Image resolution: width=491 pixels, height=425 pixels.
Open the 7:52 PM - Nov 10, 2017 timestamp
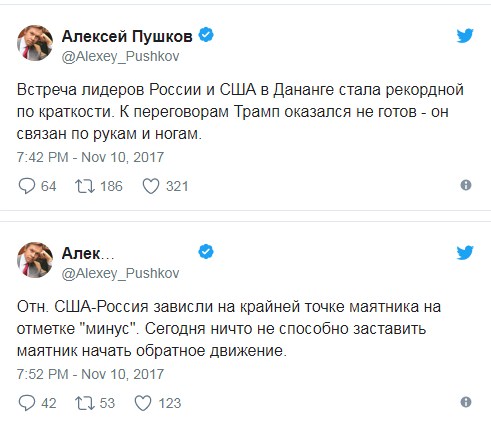(x=90, y=374)
